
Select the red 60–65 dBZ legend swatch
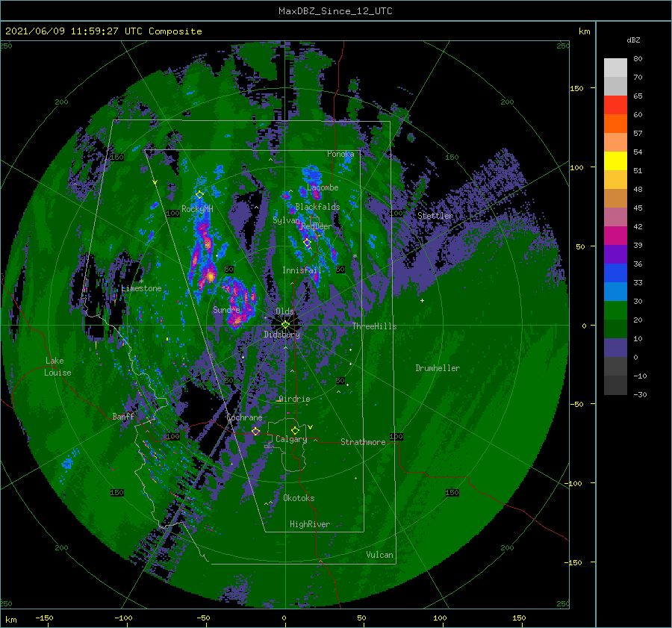pos(615,105)
